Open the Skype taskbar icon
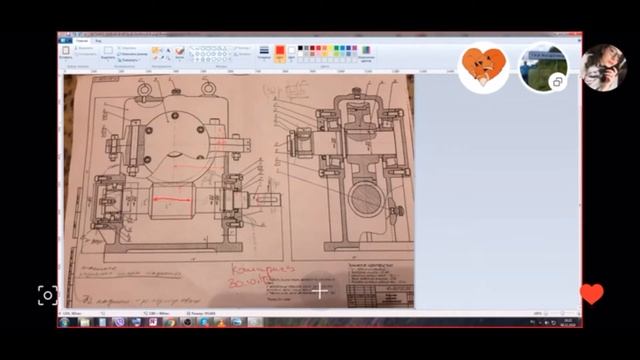The image size is (640, 360). pos(204,322)
